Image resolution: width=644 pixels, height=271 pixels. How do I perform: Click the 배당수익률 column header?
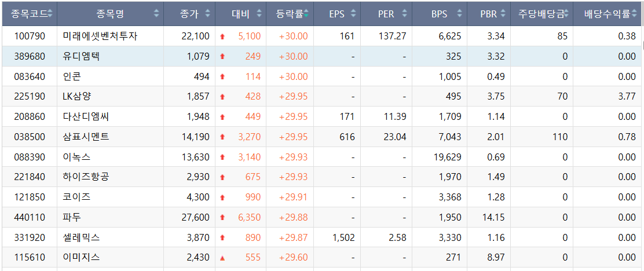[606, 14]
